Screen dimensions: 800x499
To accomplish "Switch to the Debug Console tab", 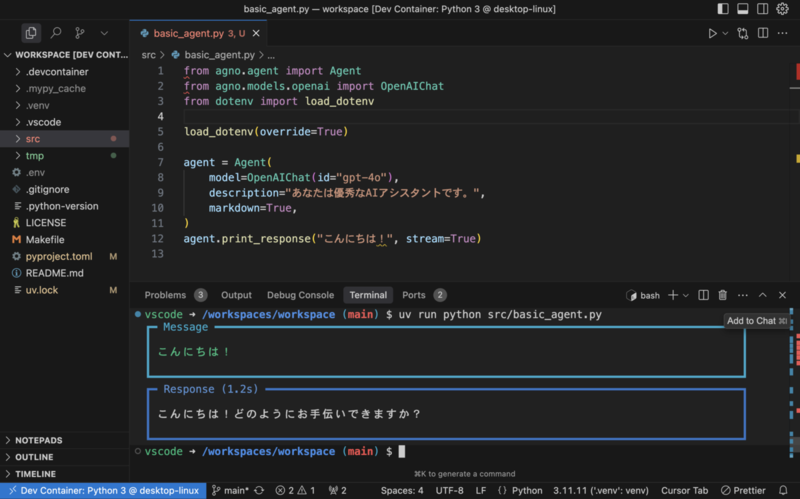I will point(300,295).
